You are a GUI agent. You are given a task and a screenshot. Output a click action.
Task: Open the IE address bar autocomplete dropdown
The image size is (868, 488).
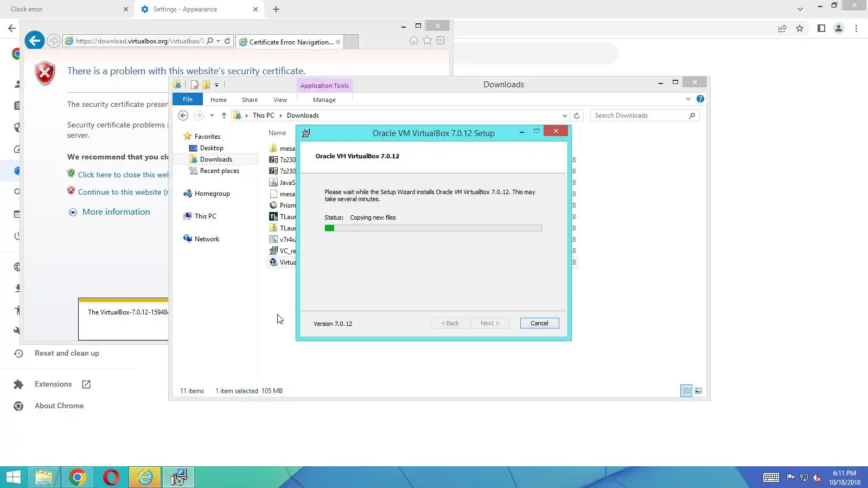(218, 41)
